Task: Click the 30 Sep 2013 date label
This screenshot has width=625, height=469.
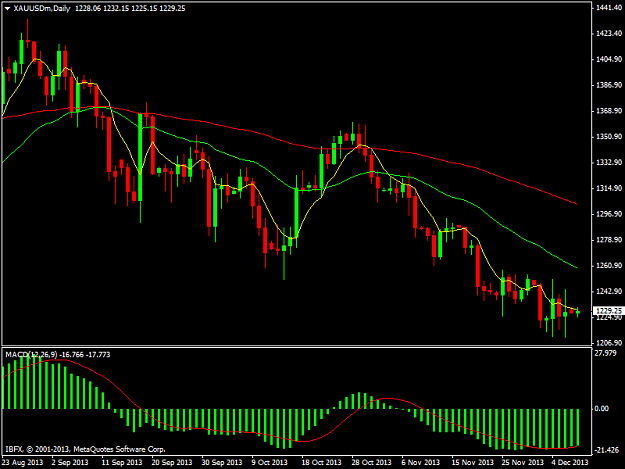Action: point(222,462)
